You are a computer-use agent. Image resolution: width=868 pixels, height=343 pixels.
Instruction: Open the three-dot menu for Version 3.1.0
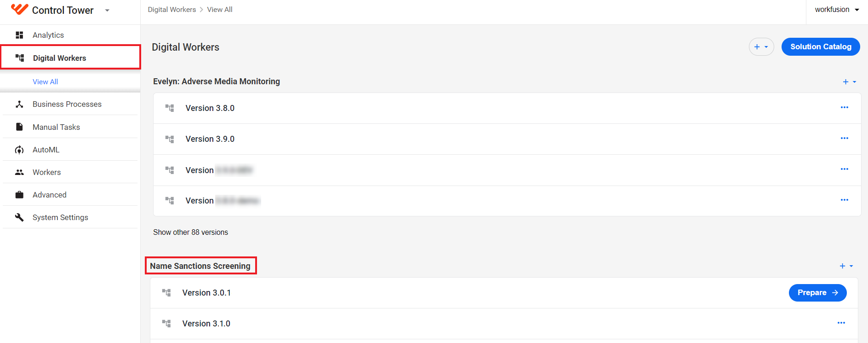(x=841, y=323)
